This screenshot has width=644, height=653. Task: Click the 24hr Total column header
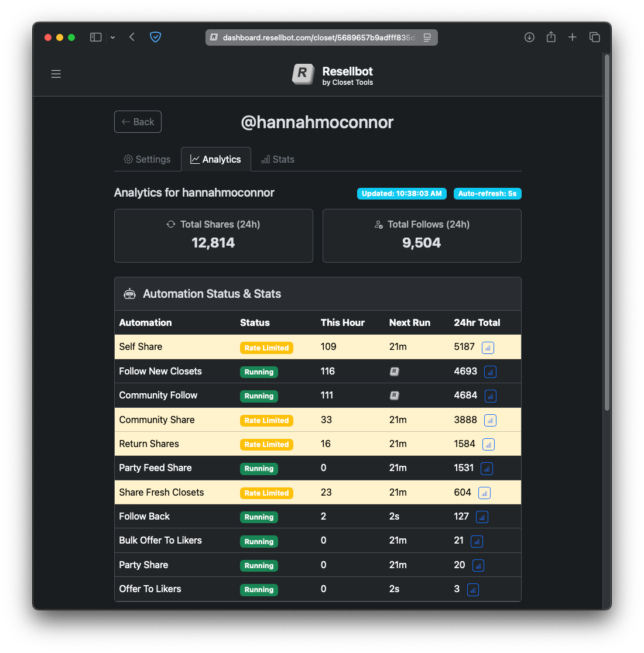(x=477, y=323)
